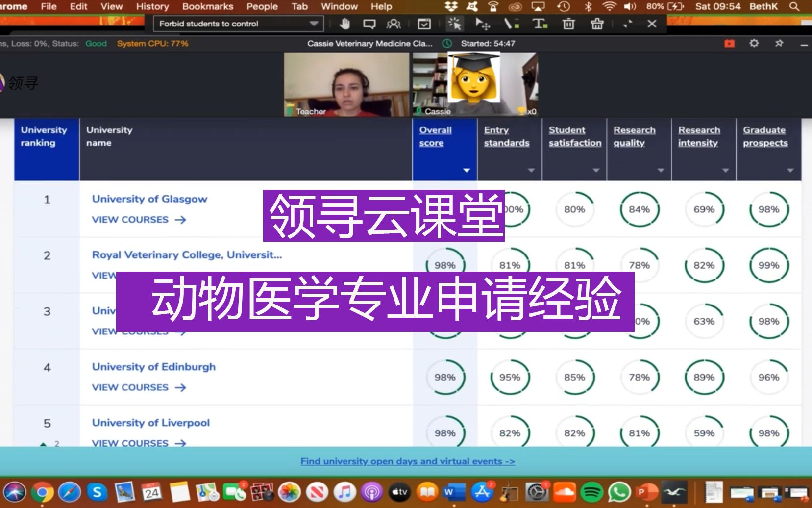Viewport: 812px width, 508px height.
Task: Expand the Entry standards sort arrow
Action: pyautogui.click(x=531, y=170)
